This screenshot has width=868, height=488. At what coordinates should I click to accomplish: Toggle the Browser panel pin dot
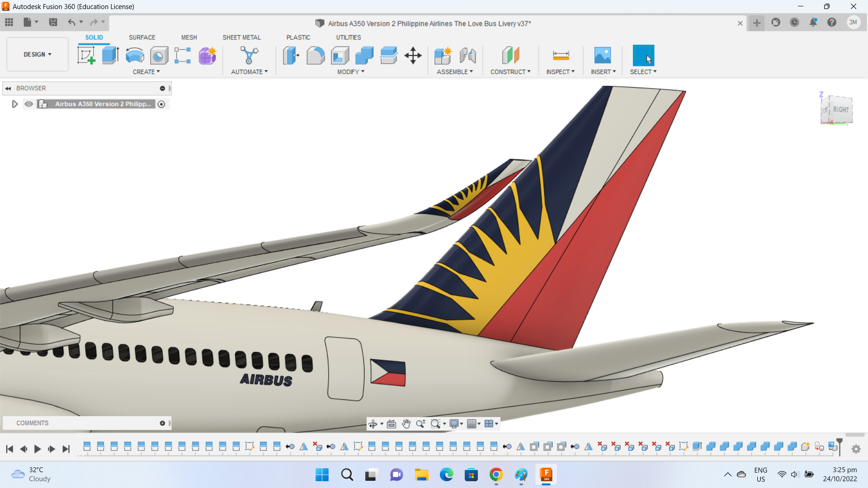click(162, 88)
